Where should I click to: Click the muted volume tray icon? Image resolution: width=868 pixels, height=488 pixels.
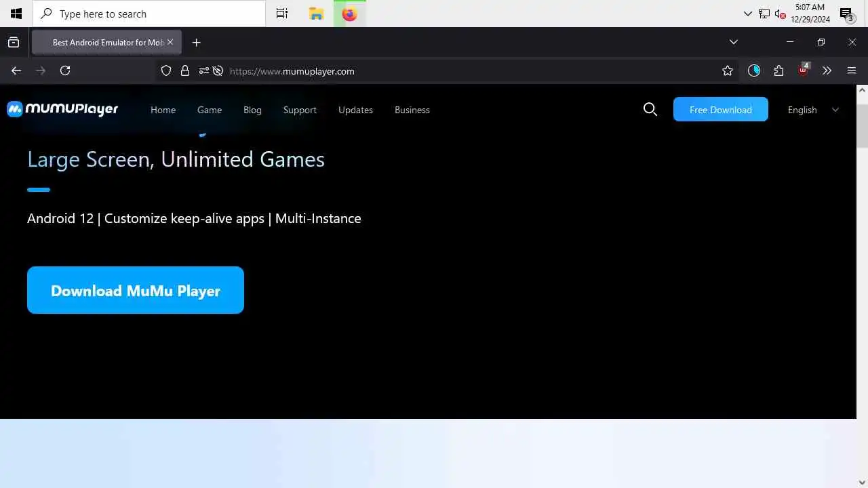tap(780, 14)
